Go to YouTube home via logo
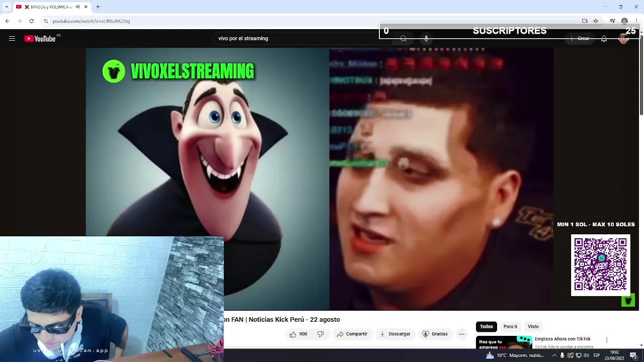This screenshot has width=644, height=362. tap(40, 39)
